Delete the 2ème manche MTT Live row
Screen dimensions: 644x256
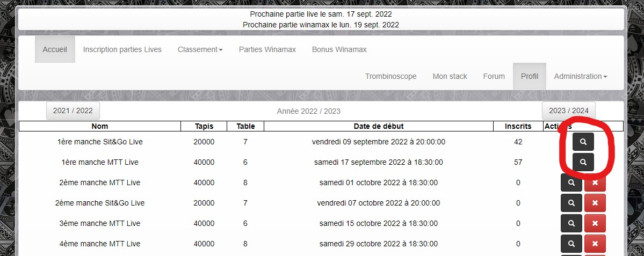pyautogui.click(x=595, y=182)
